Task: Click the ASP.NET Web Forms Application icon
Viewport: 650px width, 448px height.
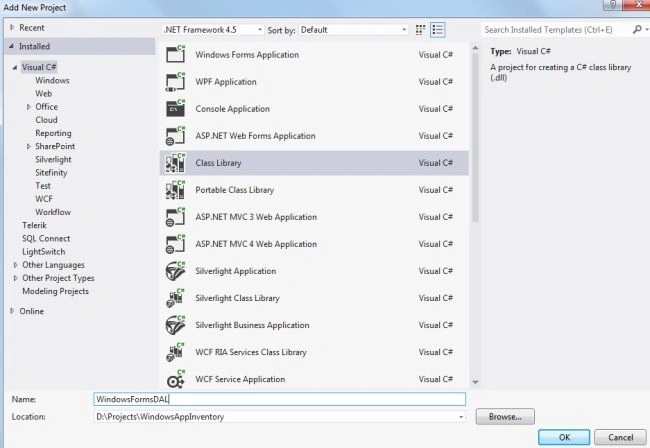Action: point(175,136)
